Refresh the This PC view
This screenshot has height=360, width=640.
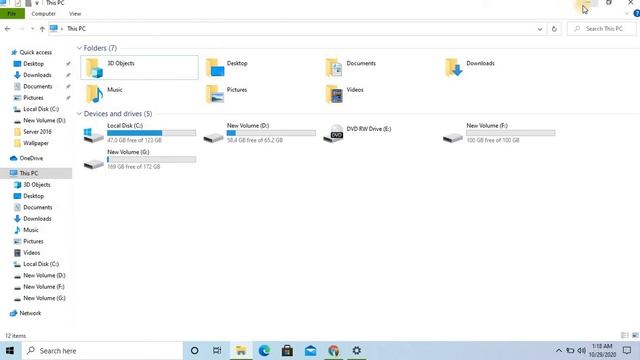coord(554,29)
